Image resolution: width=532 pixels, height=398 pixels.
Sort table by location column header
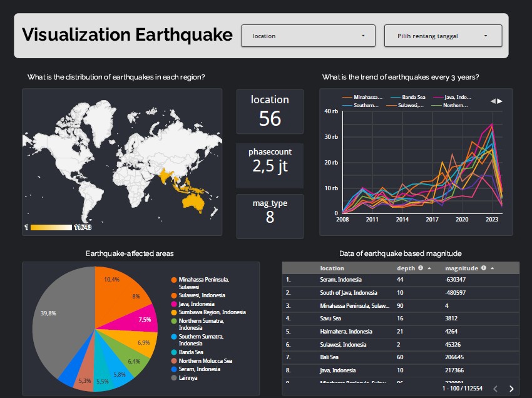point(332,268)
